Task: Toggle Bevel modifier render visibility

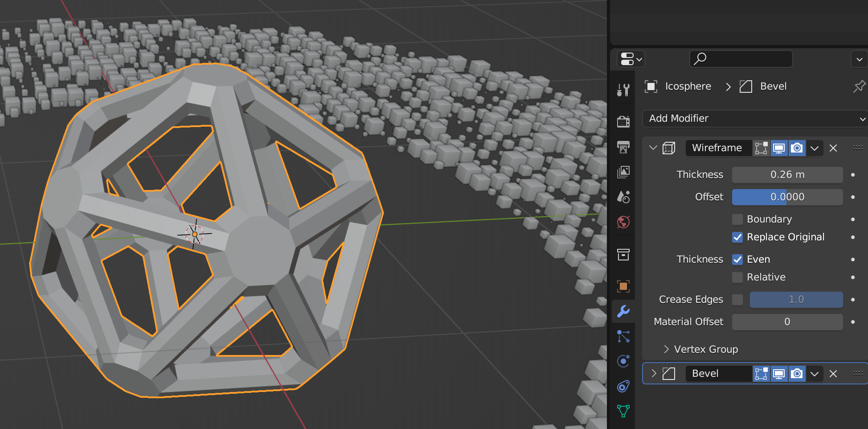Action: point(797,374)
